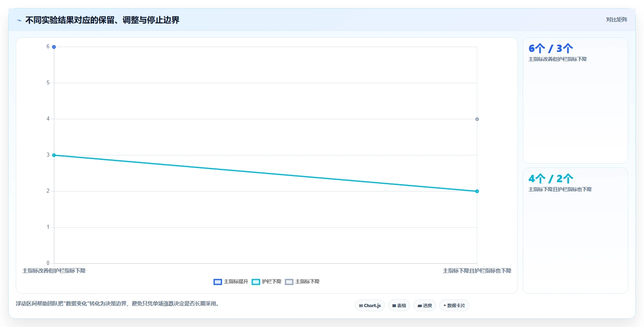Click the lower card's 主指标下降且护栏指标也下降 caption
The image size is (644, 327).
coord(560,189)
